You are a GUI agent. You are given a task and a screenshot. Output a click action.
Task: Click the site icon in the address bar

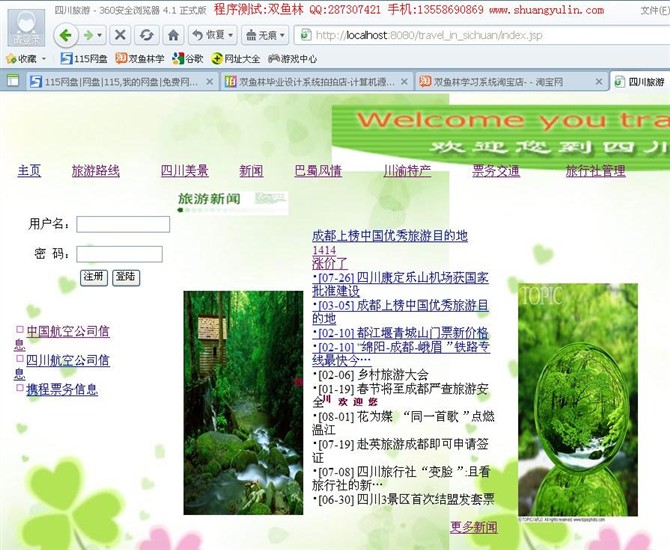coord(306,35)
